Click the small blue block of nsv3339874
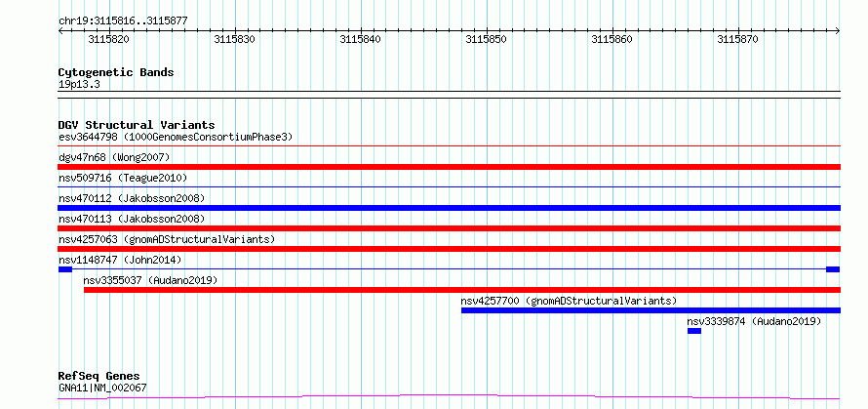This screenshot has height=409, width=868. click(x=694, y=331)
